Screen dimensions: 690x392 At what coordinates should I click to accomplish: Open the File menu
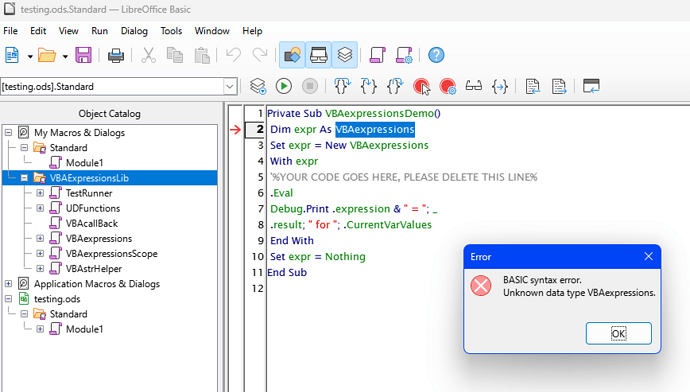(11, 31)
